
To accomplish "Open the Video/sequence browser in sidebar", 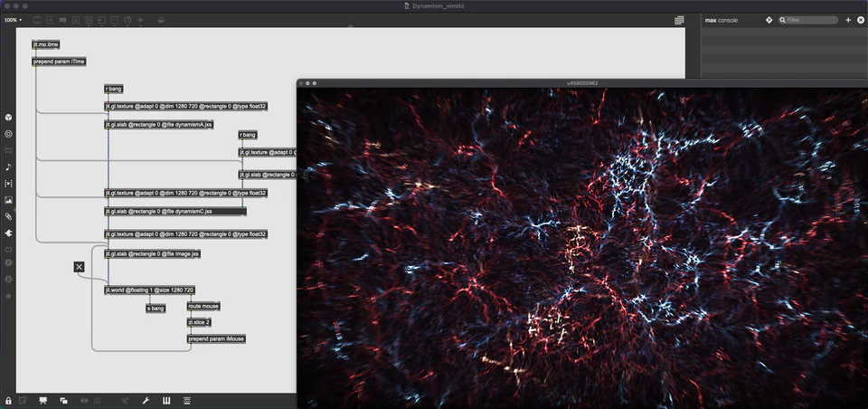I will click(8, 184).
